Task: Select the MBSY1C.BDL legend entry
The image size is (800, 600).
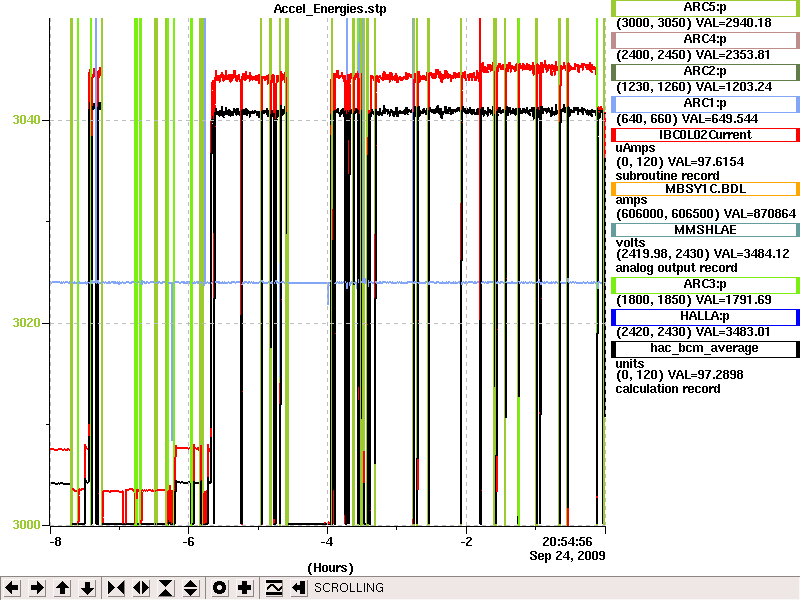Action: [x=705, y=189]
